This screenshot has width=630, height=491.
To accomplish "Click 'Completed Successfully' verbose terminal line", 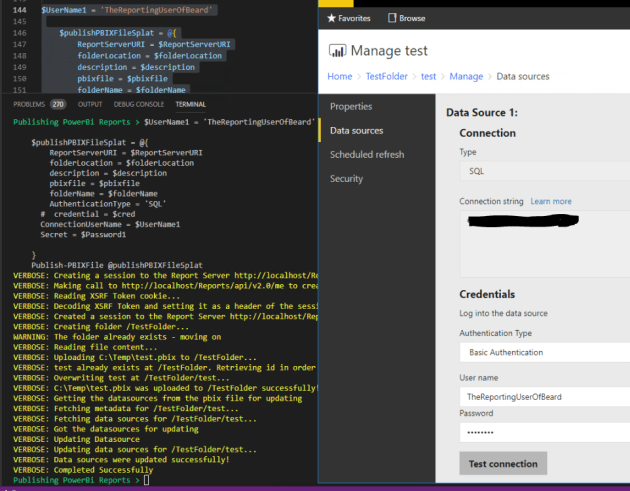I will [83, 470].
